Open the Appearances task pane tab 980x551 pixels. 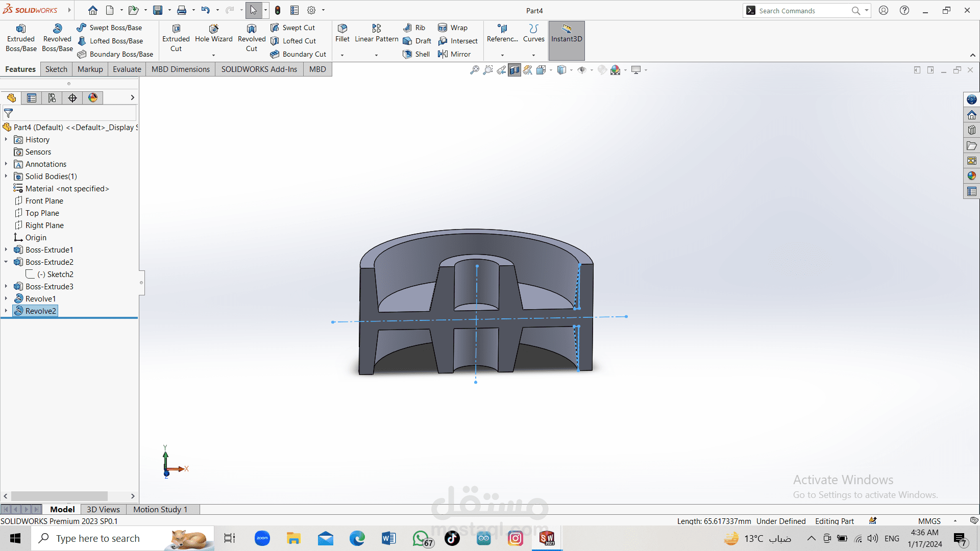[x=972, y=176]
